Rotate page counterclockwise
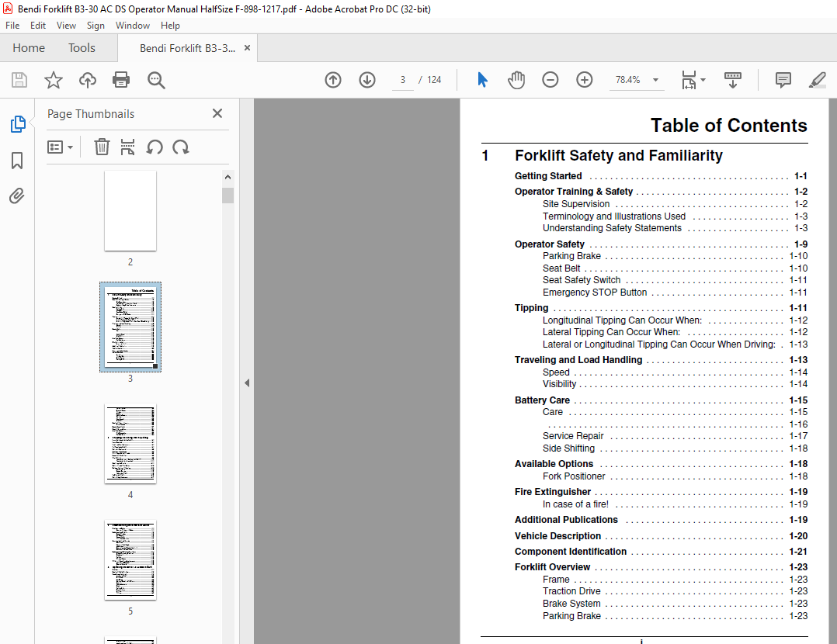837x644 pixels. (155, 147)
